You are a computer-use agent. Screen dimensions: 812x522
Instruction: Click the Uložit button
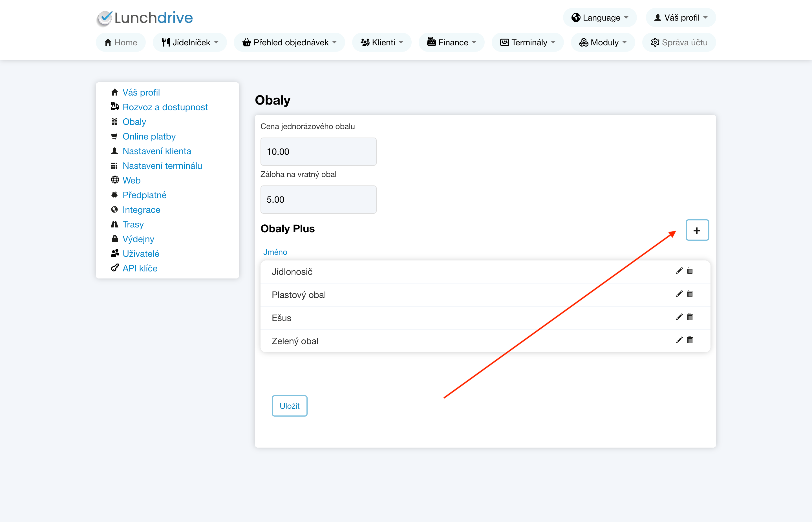click(x=289, y=406)
